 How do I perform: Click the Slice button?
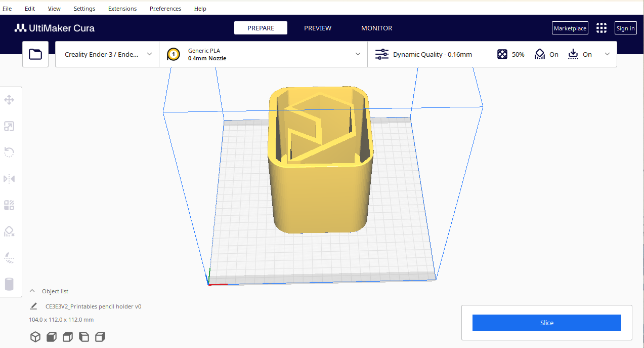pyautogui.click(x=547, y=323)
